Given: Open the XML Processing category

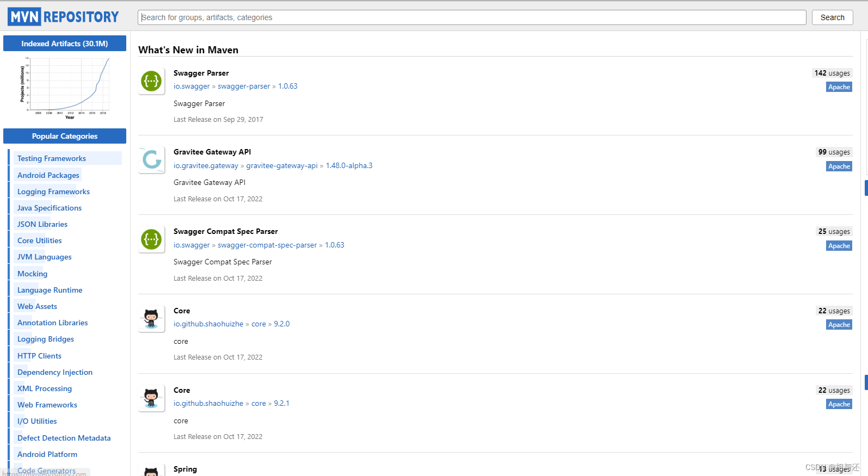Looking at the screenshot, I should tap(45, 388).
